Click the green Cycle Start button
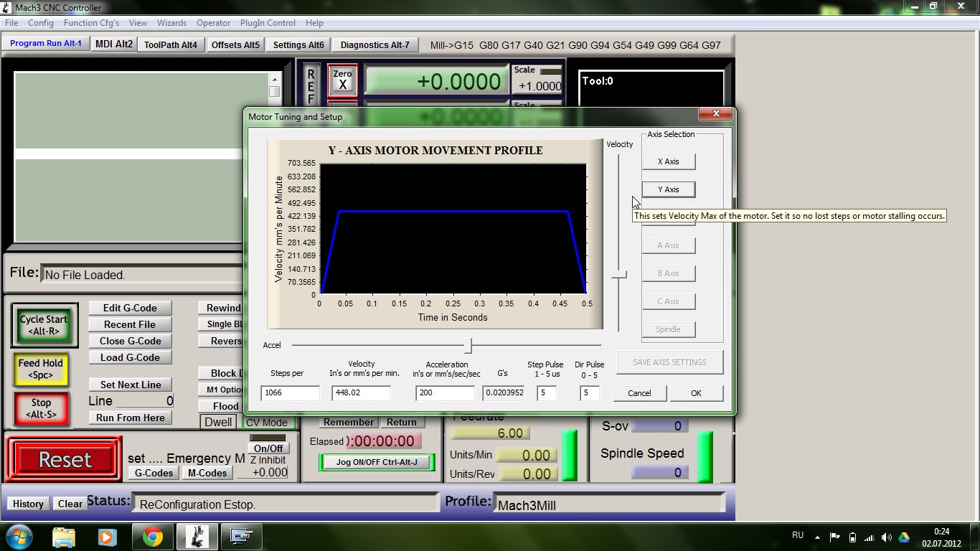980x551 pixels. click(44, 325)
